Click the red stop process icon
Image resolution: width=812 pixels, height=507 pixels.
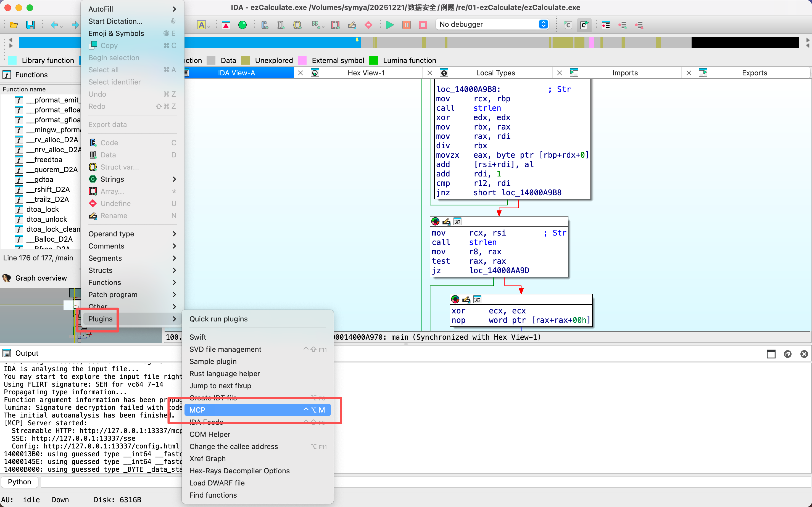tap(423, 25)
